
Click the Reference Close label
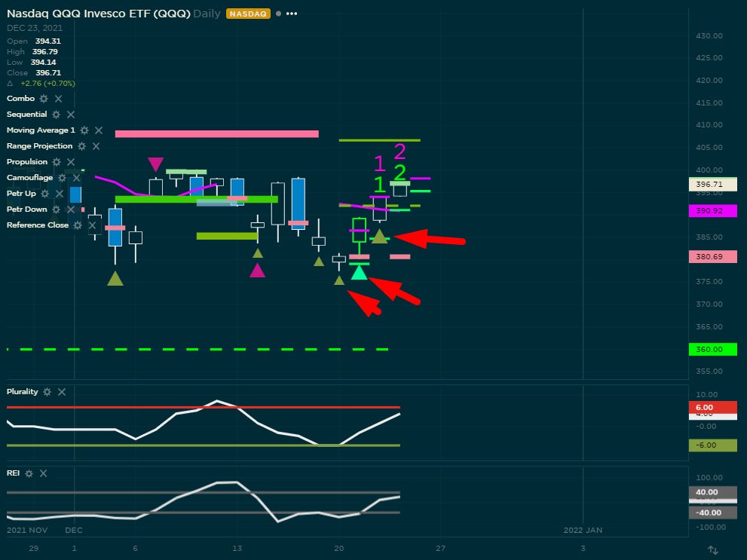click(38, 225)
